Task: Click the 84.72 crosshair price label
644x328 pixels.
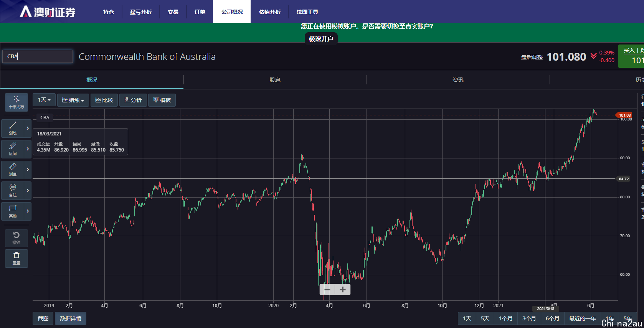Action: click(x=624, y=179)
